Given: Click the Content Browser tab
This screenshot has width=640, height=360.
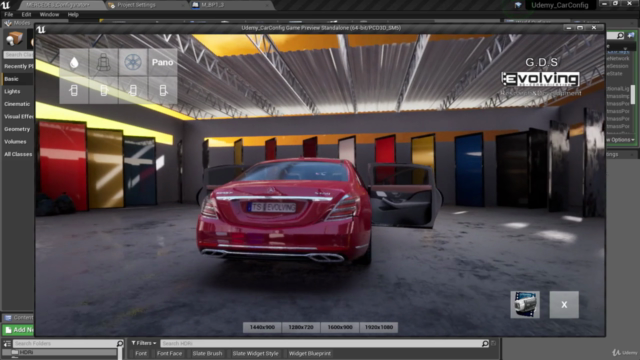Looking at the screenshot, I should click(18, 318).
